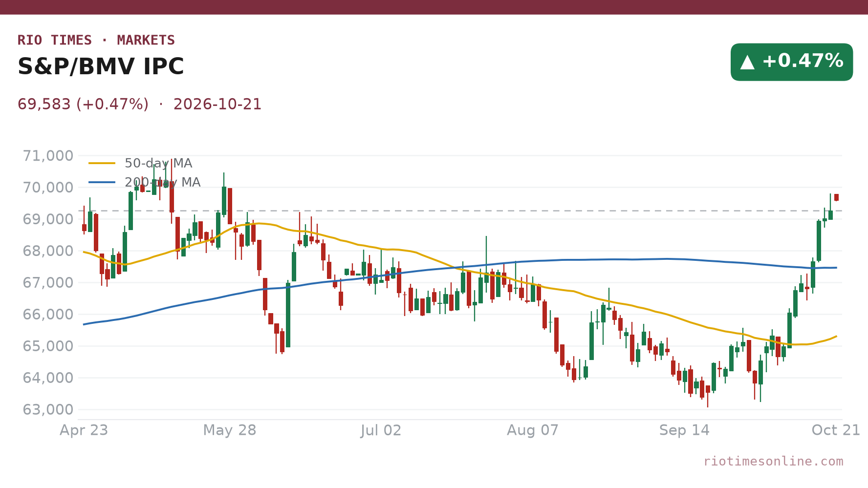Select the Jul 02 date axis label
This screenshot has width=868, height=488.
381,430
